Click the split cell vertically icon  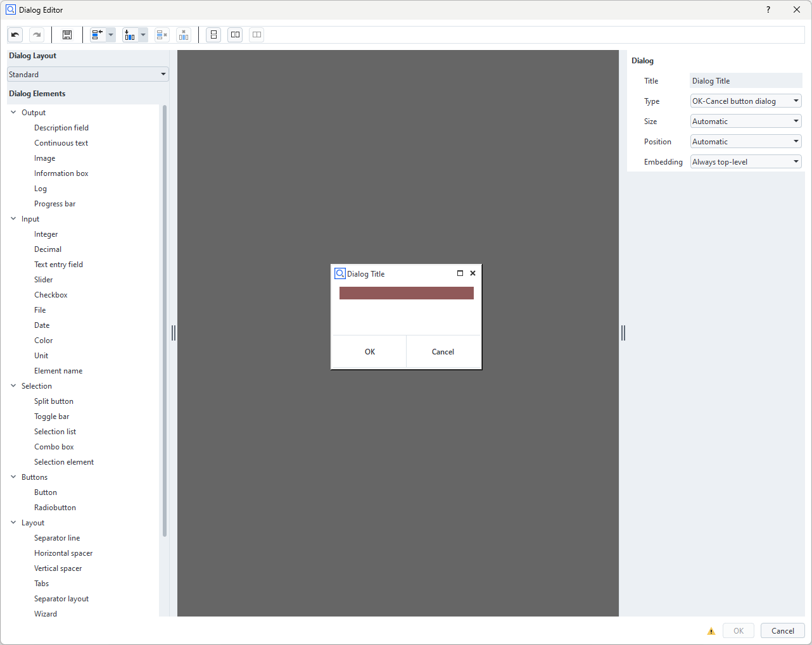point(214,35)
